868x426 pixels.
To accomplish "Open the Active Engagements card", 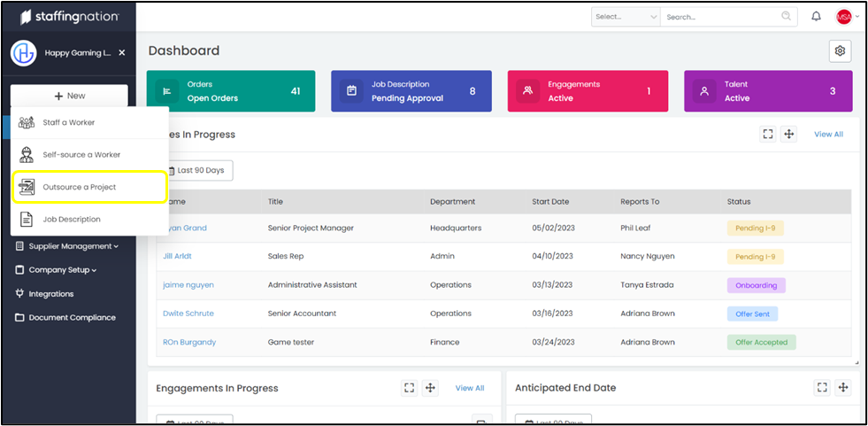I will [588, 91].
